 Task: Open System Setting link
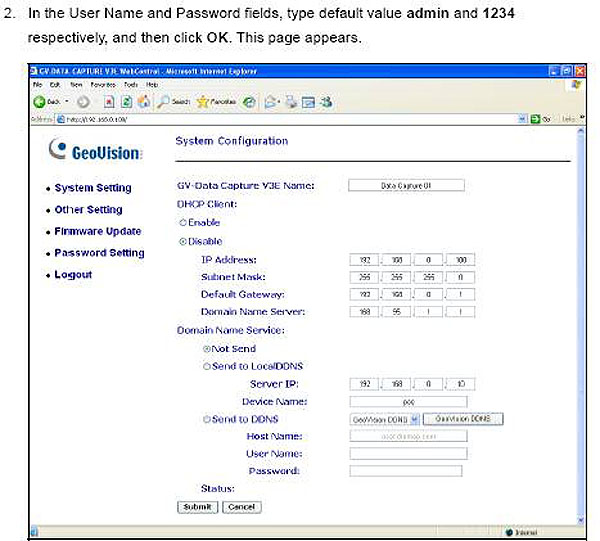[x=93, y=188]
